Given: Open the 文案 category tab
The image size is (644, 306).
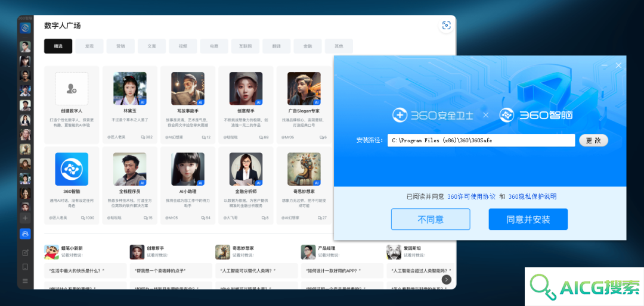Looking at the screenshot, I should (152, 46).
